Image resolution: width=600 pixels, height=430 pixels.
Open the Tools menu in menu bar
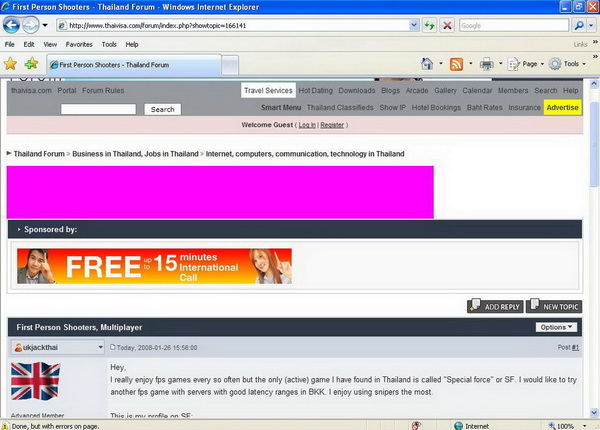pos(109,44)
